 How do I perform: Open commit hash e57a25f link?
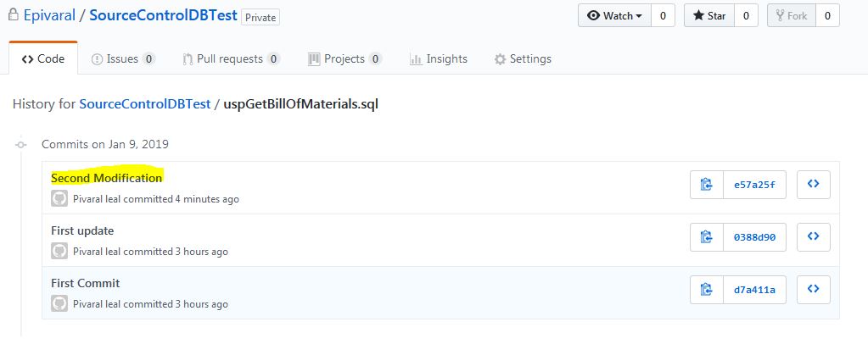754,185
